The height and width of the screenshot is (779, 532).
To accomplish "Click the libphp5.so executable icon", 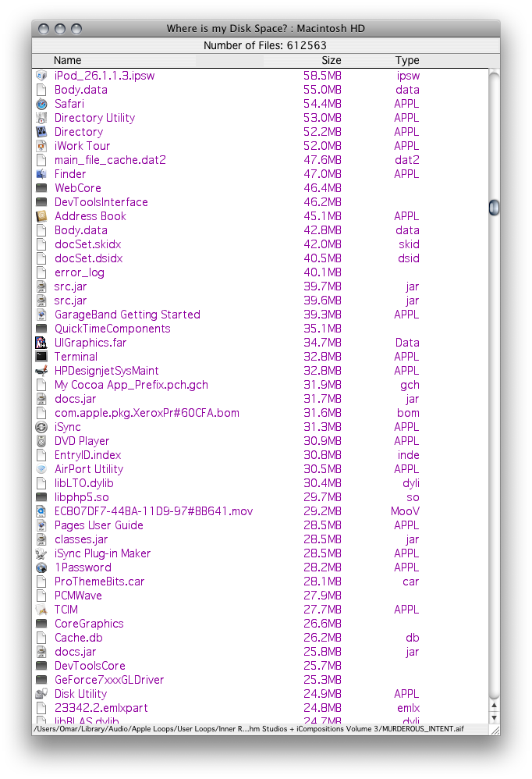I will point(41,497).
